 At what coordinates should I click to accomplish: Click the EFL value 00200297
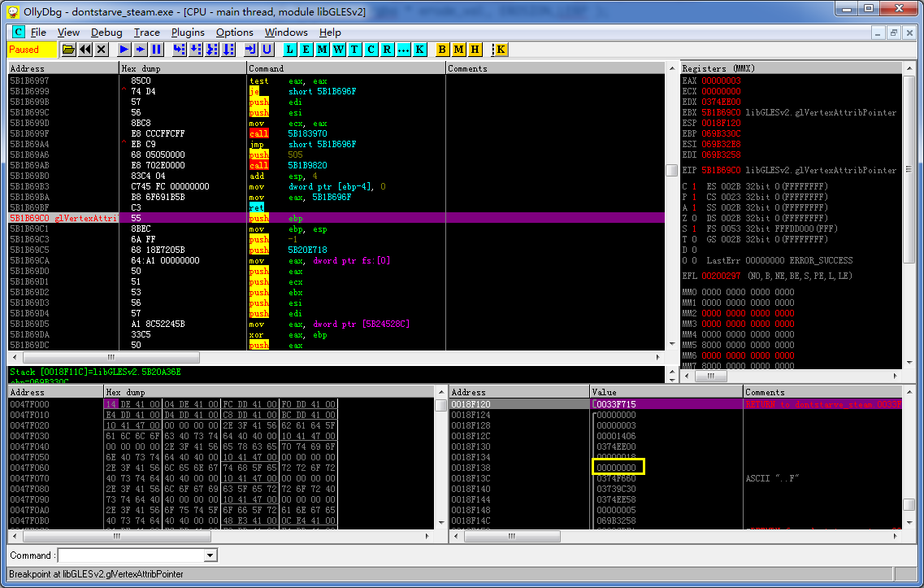pos(721,276)
